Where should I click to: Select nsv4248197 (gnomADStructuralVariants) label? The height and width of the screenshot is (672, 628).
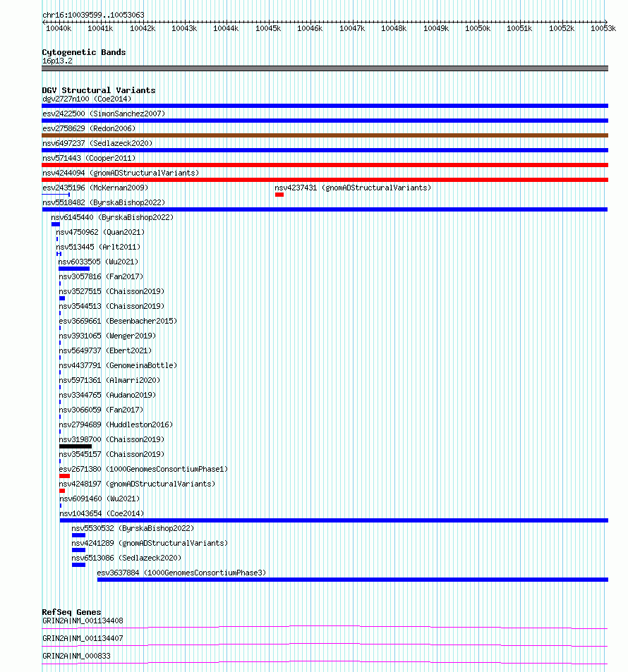(x=137, y=484)
